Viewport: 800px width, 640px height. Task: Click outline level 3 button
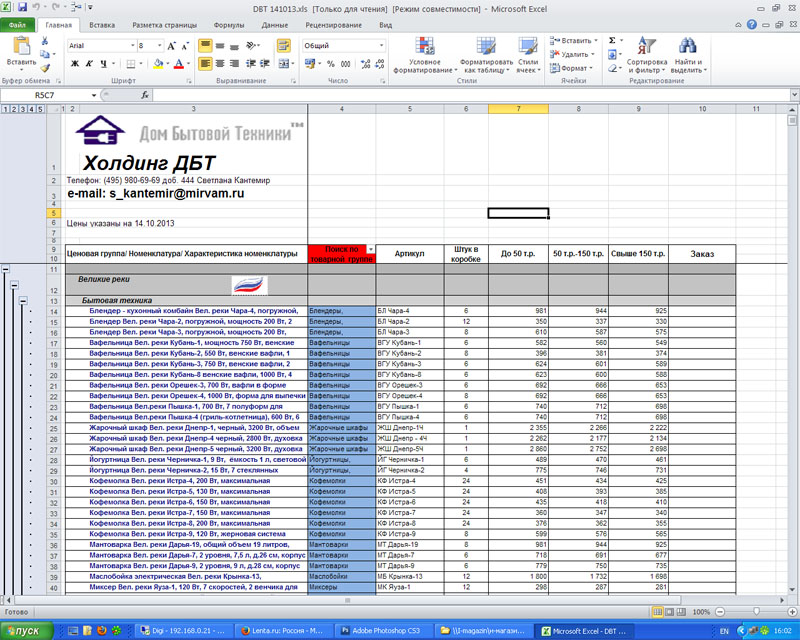[23, 109]
